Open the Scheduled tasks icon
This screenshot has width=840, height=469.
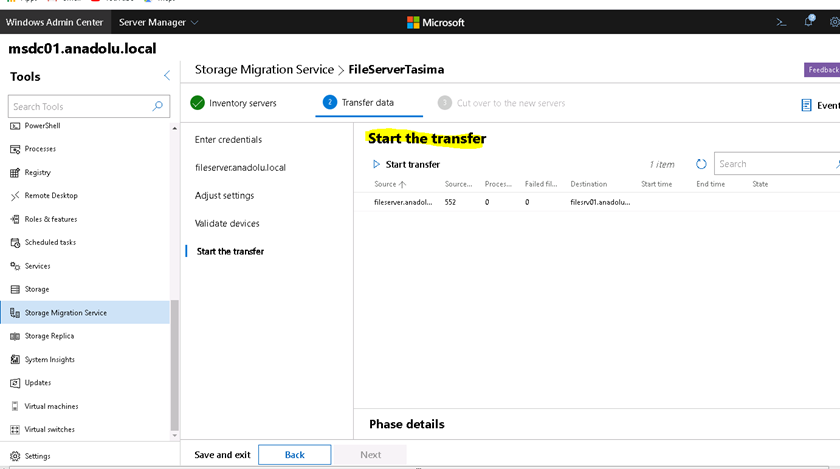pyautogui.click(x=15, y=242)
